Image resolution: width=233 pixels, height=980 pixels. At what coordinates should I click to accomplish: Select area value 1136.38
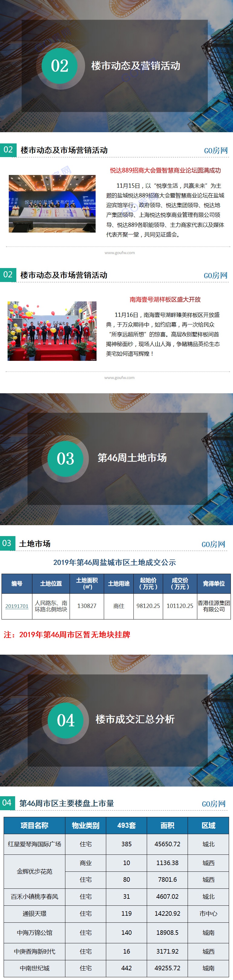point(167,863)
